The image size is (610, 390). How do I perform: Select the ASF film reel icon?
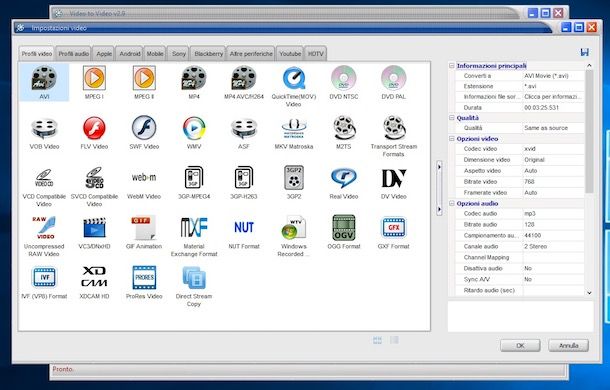(244, 128)
